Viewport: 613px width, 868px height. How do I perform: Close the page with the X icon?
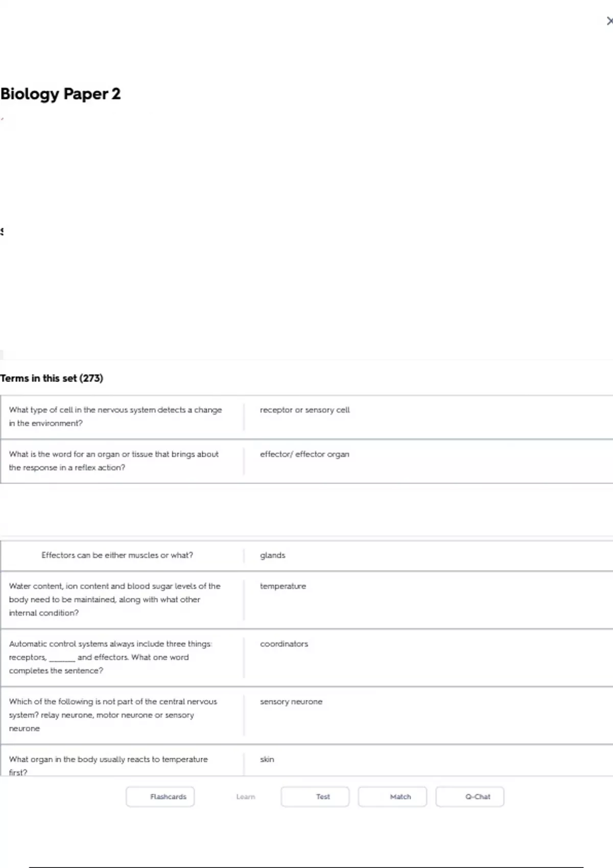tap(609, 21)
